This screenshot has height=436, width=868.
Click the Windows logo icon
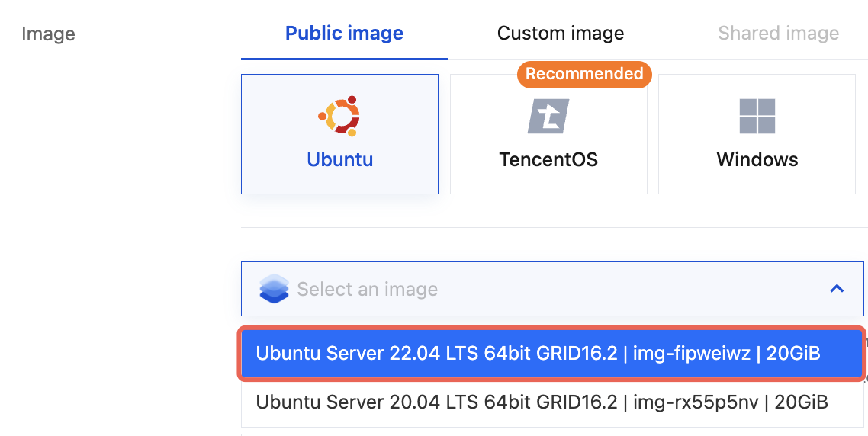tap(757, 116)
